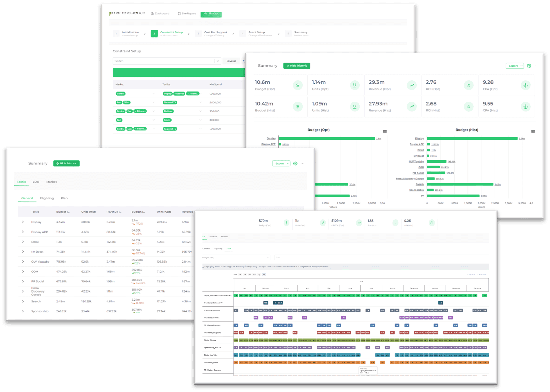
Task: Expand the OLV Youtube row
Action: (x=23, y=262)
